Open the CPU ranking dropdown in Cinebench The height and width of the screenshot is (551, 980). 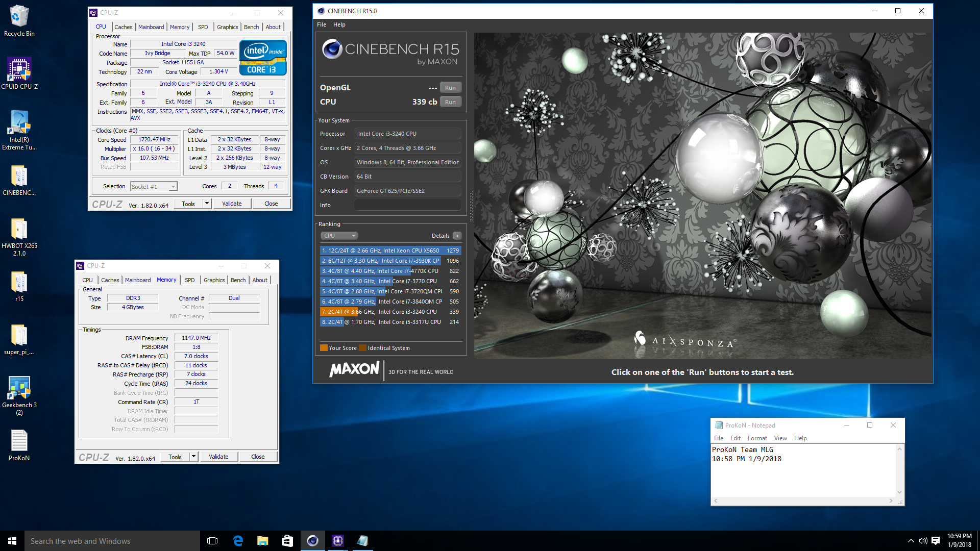(339, 236)
